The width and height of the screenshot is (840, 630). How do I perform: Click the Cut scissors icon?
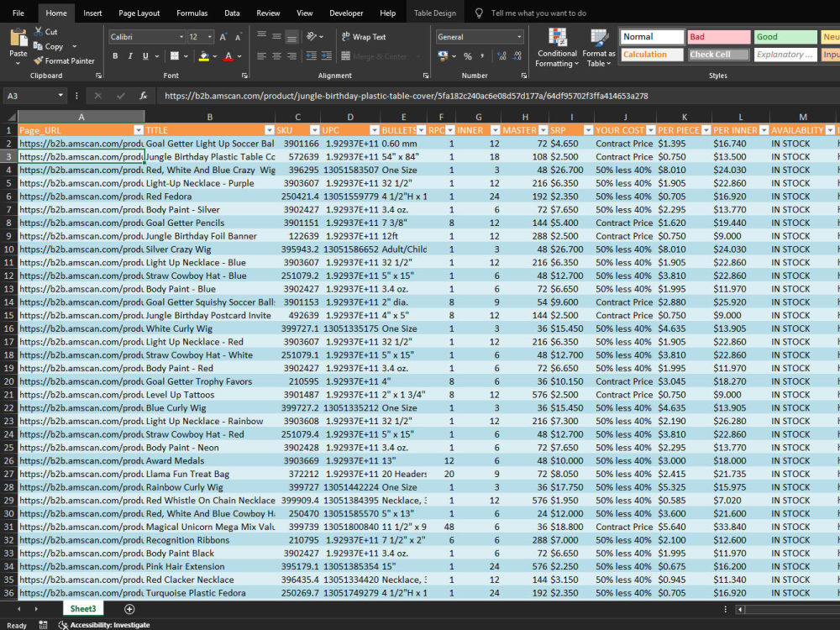(38, 32)
